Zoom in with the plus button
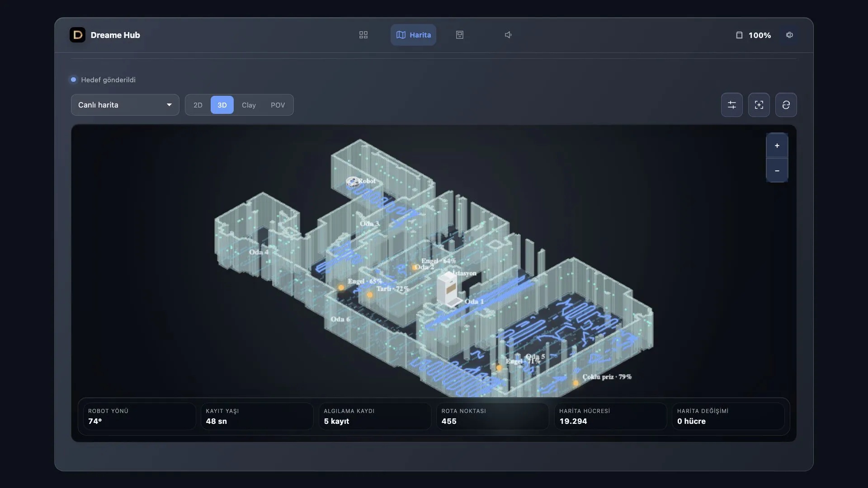Image resolution: width=868 pixels, height=488 pixels. (777, 145)
